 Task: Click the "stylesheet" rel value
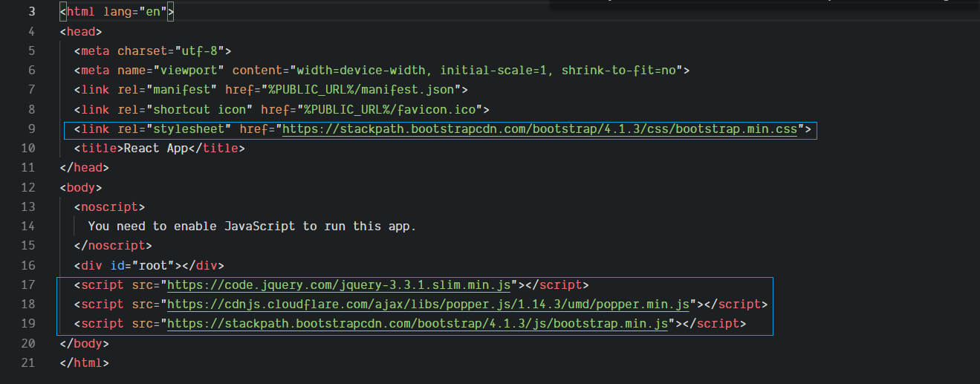189,129
